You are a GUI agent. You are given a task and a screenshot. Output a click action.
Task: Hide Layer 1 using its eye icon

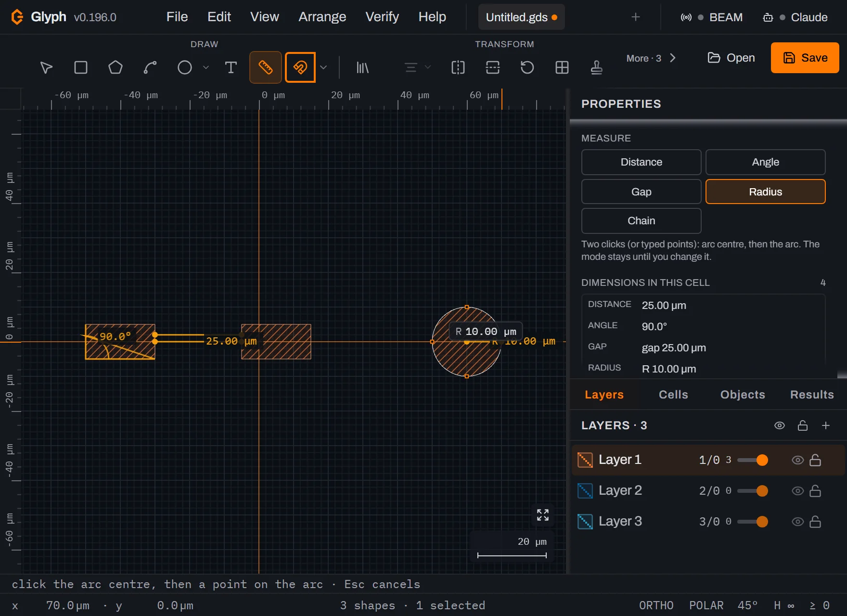click(798, 460)
